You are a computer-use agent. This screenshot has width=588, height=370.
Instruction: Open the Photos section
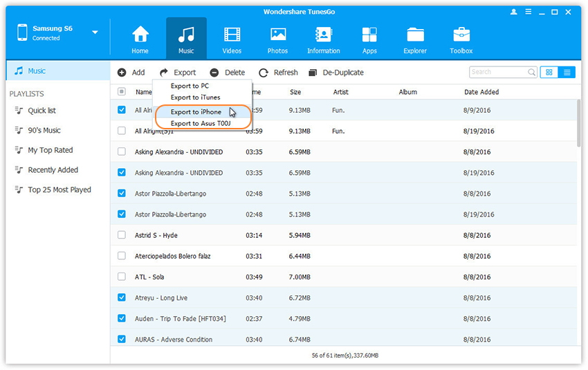(x=277, y=39)
